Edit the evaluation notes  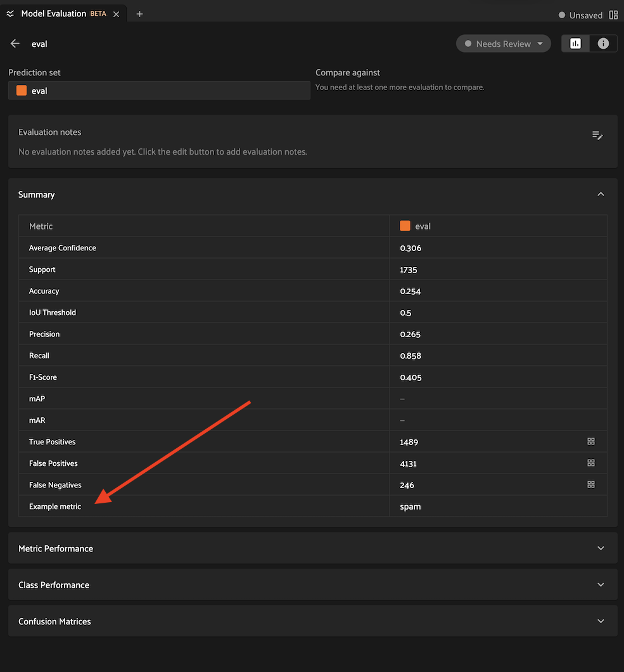(x=597, y=136)
